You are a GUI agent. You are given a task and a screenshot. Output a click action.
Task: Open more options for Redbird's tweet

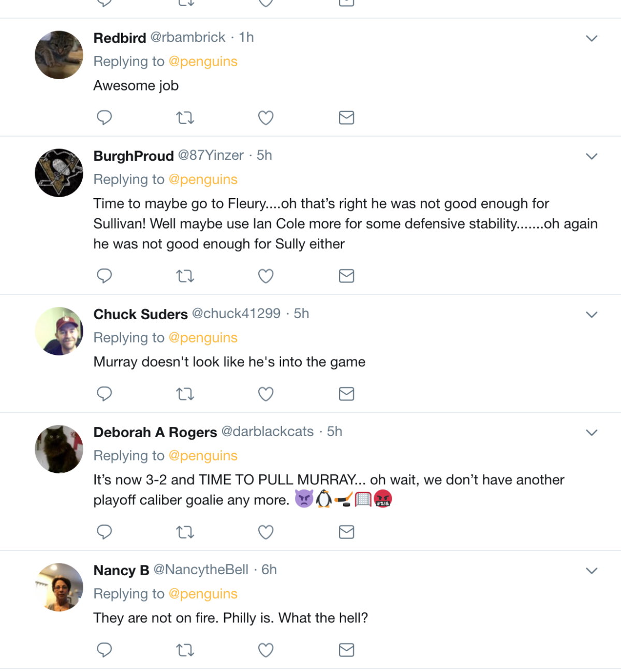tap(592, 38)
